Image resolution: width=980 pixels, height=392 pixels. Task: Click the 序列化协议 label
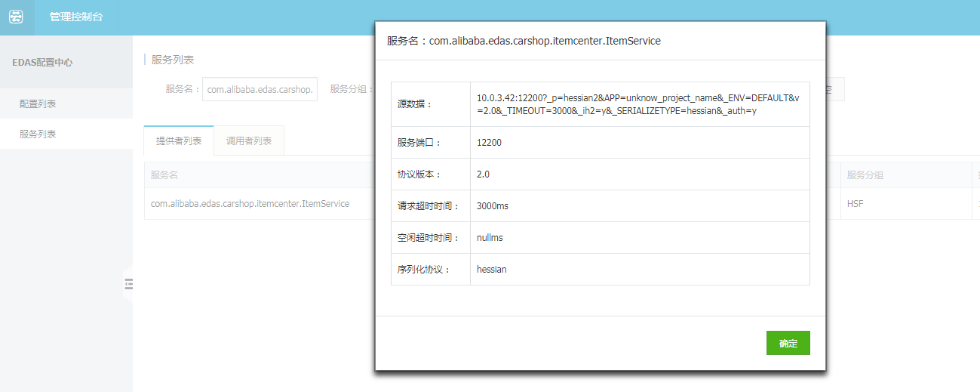click(424, 269)
